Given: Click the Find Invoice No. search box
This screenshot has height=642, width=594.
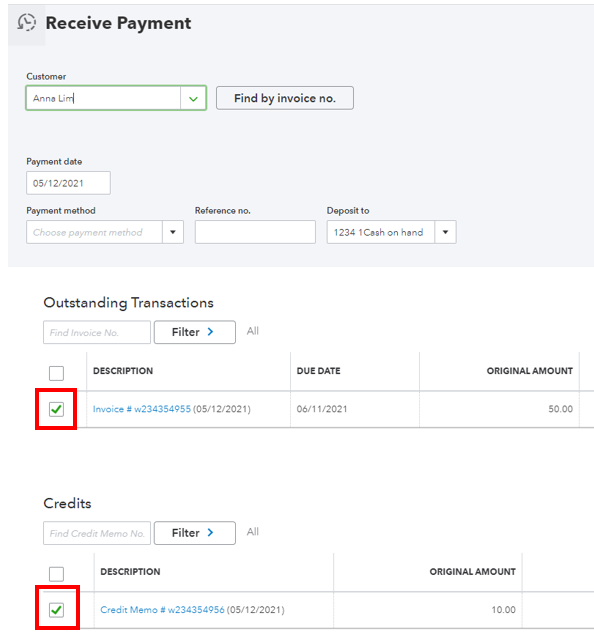Looking at the screenshot, I should click(97, 332).
